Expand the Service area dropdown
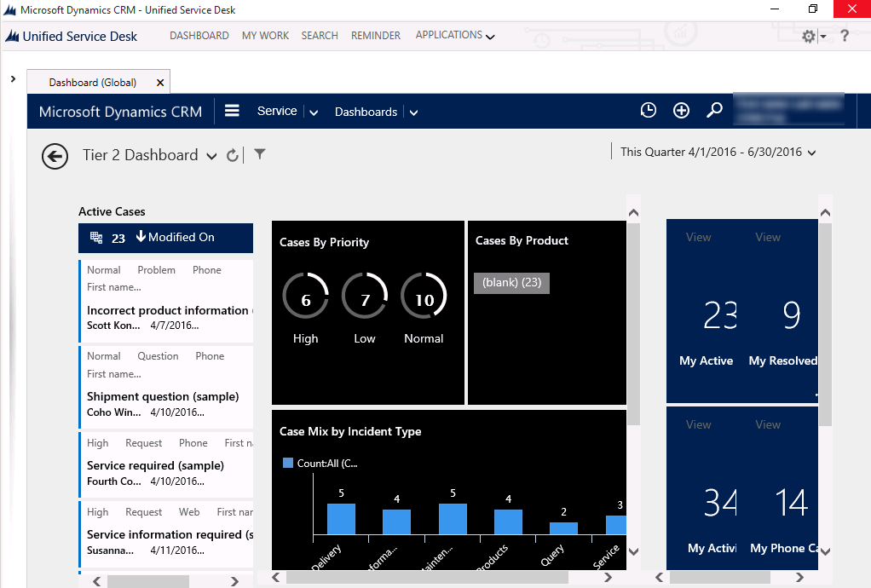 tap(314, 112)
